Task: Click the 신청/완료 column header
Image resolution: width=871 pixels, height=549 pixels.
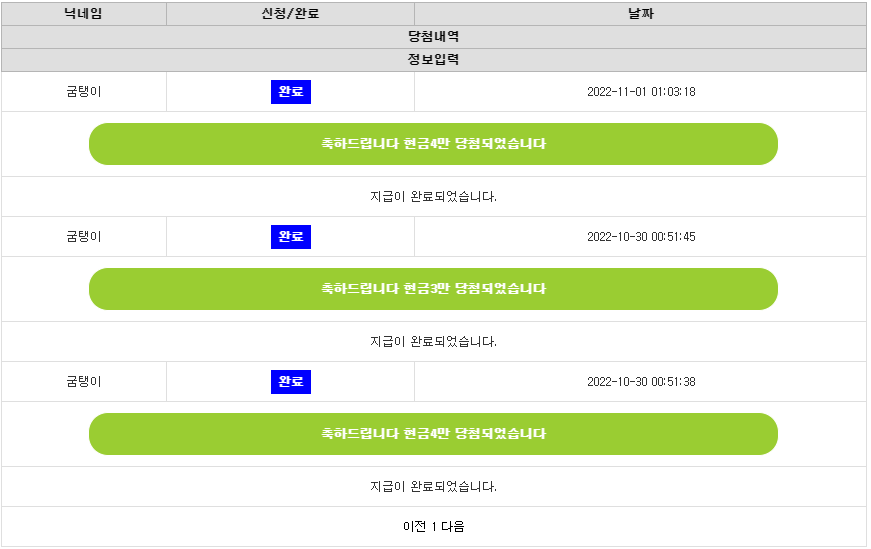Action: [x=291, y=14]
